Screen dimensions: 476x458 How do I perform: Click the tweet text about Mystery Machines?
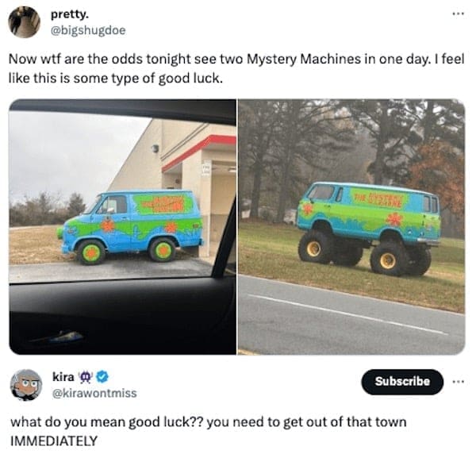point(236,68)
